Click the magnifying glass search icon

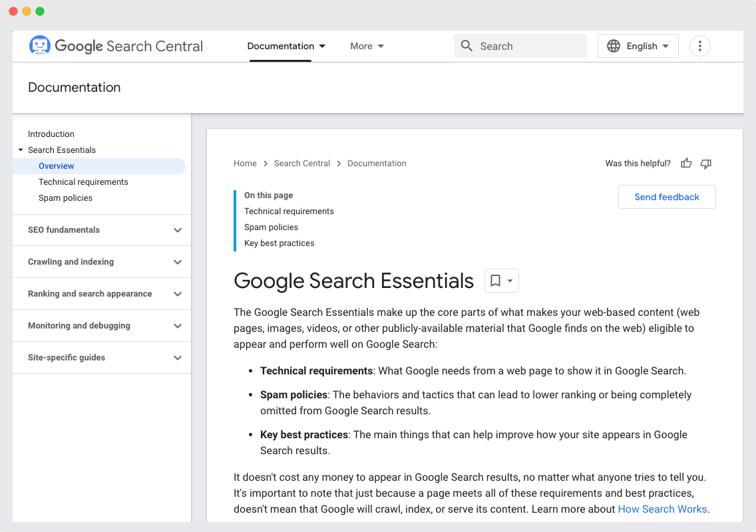pyautogui.click(x=467, y=46)
